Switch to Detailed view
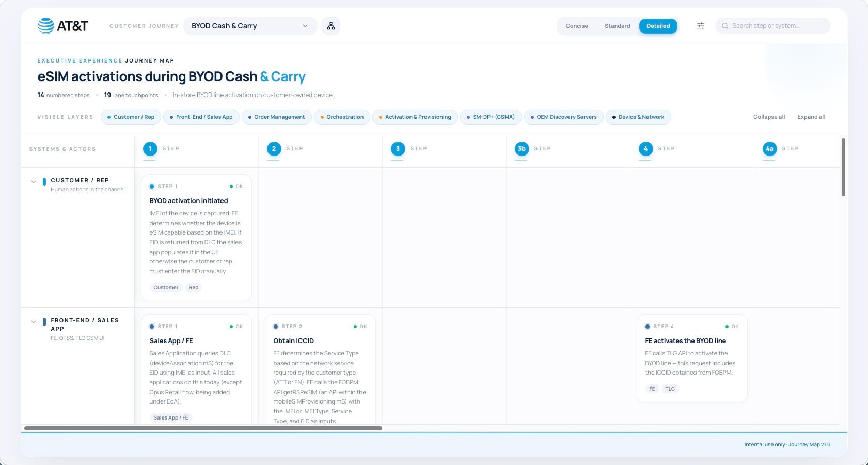 658,26
